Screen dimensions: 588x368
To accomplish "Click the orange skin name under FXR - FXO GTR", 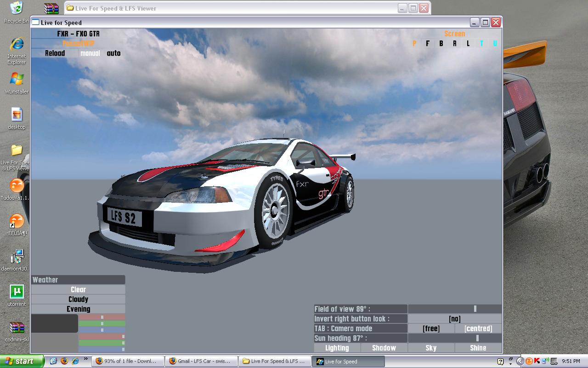I will (79, 43).
